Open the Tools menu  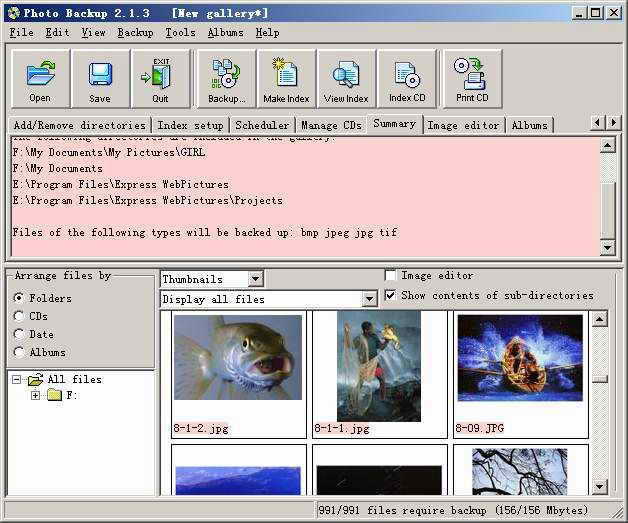(x=180, y=32)
